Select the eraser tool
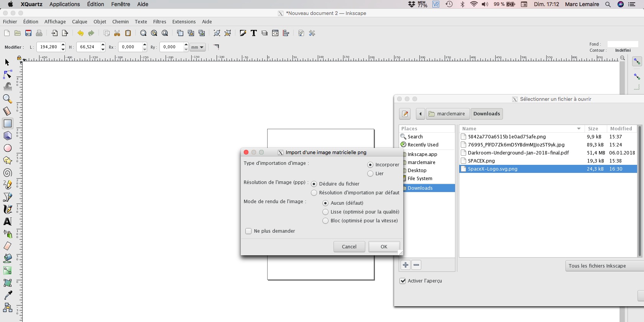Image resolution: width=644 pixels, height=322 pixels. pyautogui.click(x=7, y=246)
